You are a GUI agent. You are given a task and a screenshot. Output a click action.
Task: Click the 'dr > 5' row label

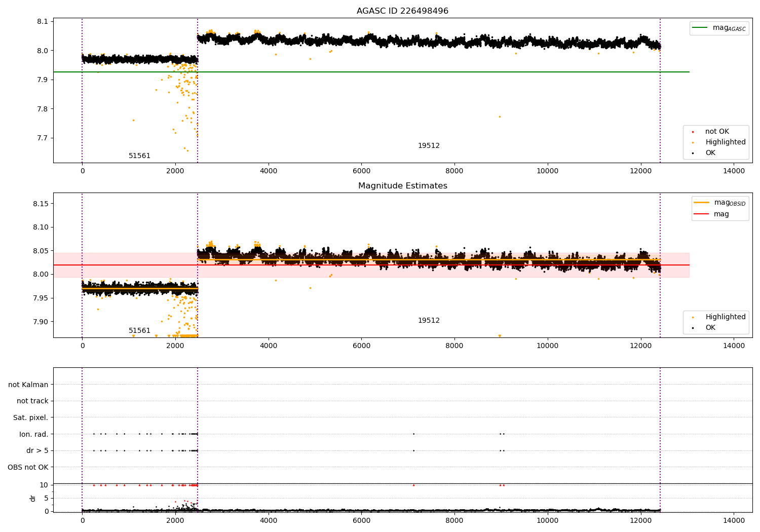(37, 450)
